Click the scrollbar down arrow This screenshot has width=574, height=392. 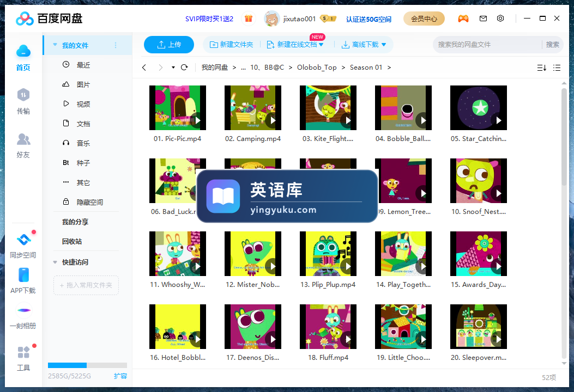point(564,364)
